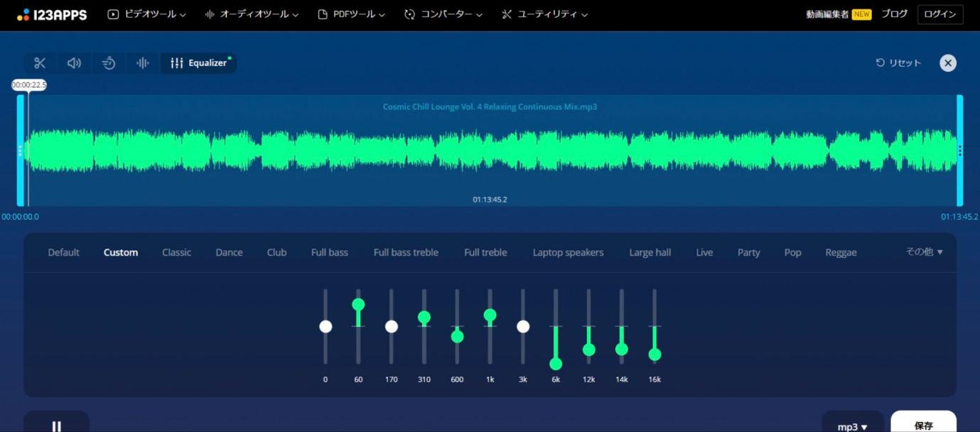Open the Volume speaker tool
This screenshot has width=980, height=432.
(x=74, y=63)
